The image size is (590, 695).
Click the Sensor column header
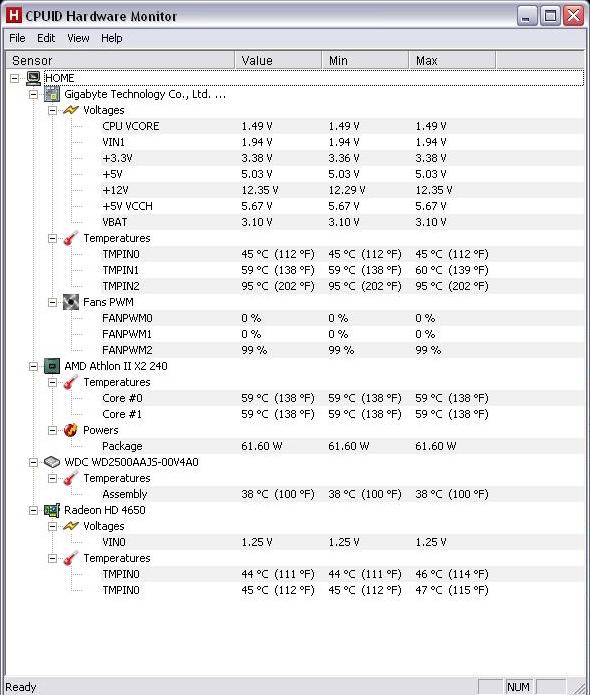[120, 60]
